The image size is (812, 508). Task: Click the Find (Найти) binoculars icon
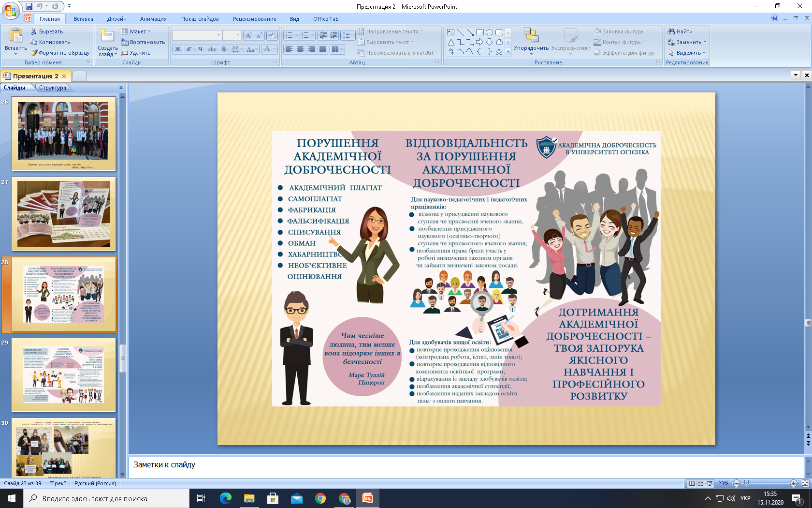[671, 31]
